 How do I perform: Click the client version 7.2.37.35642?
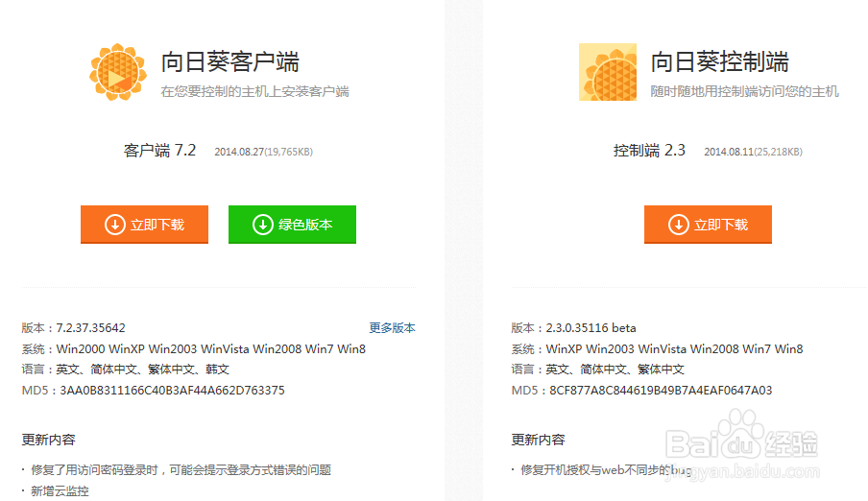pyautogui.click(x=91, y=327)
